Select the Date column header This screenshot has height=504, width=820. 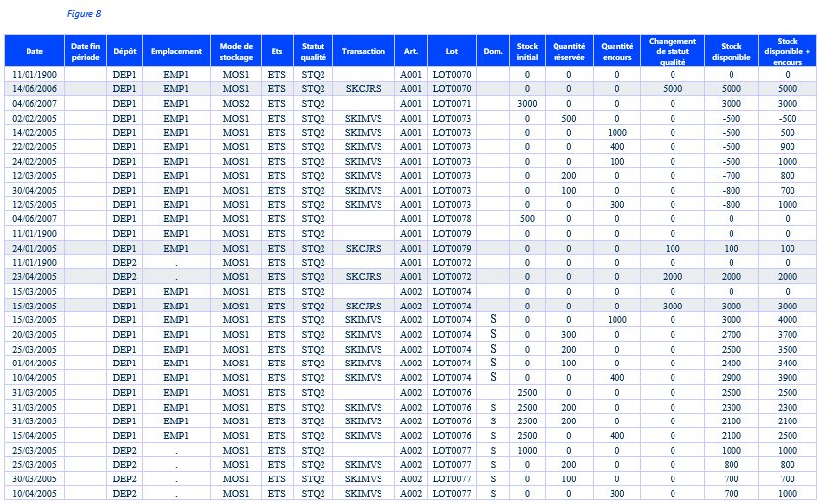point(34,51)
